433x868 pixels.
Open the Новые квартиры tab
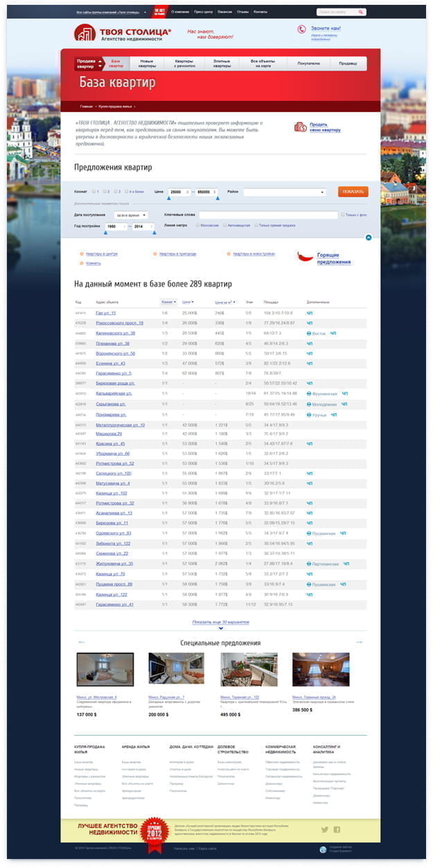point(147,64)
